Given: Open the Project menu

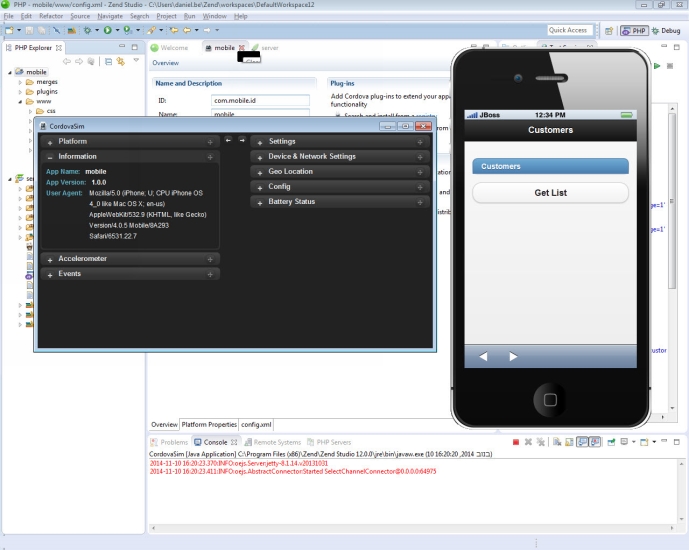Looking at the screenshot, I should 166,16.
